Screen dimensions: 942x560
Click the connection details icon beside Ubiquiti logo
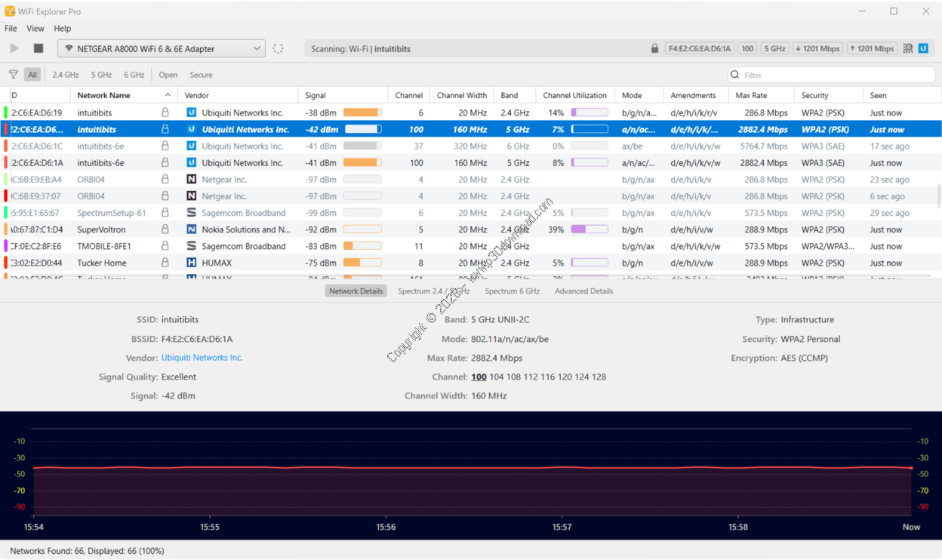(x=908, y=48)
